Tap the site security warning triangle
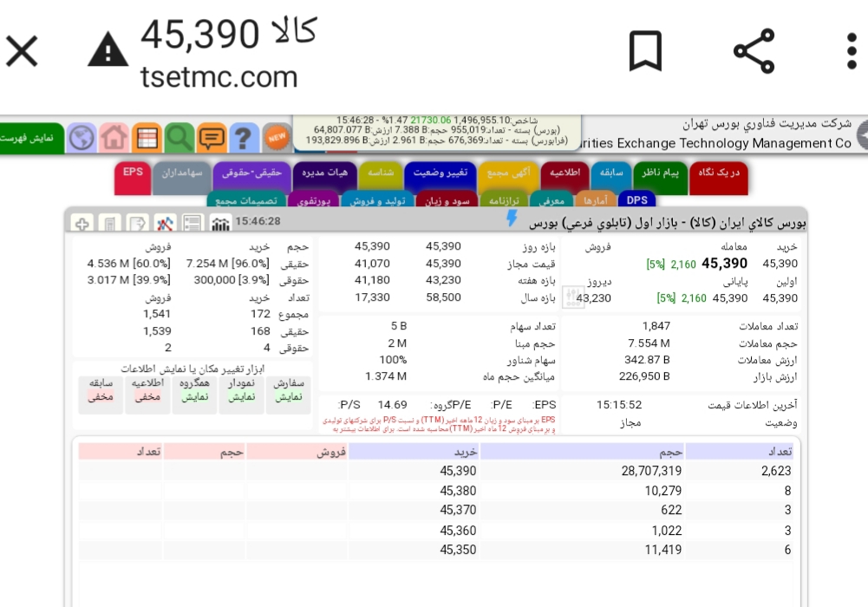 pos(108,49)
